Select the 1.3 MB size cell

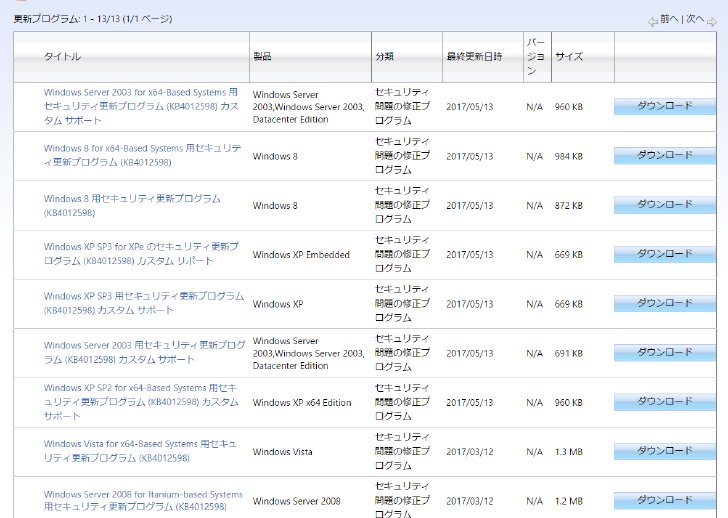pos(569,452)
